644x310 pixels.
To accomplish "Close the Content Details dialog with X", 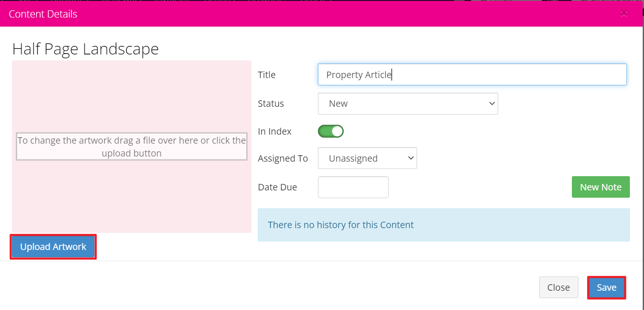I will coord(624,14).
